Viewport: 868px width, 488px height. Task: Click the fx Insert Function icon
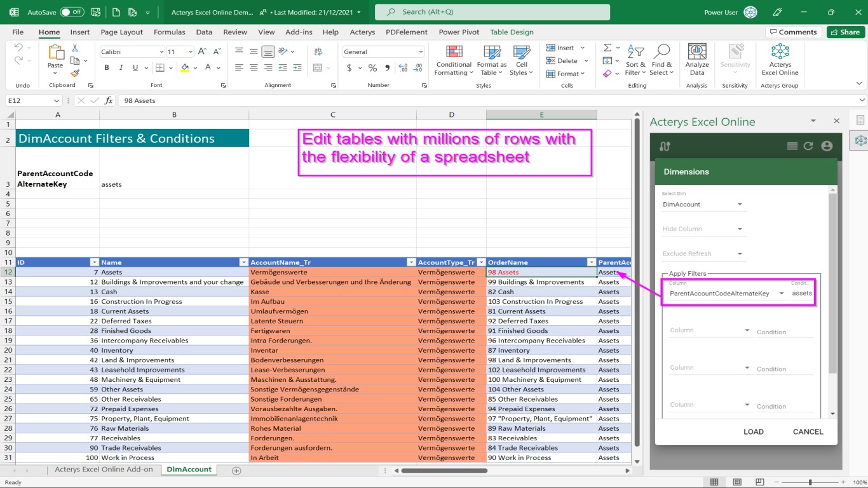pyautogui.click(x=109, y=100)
